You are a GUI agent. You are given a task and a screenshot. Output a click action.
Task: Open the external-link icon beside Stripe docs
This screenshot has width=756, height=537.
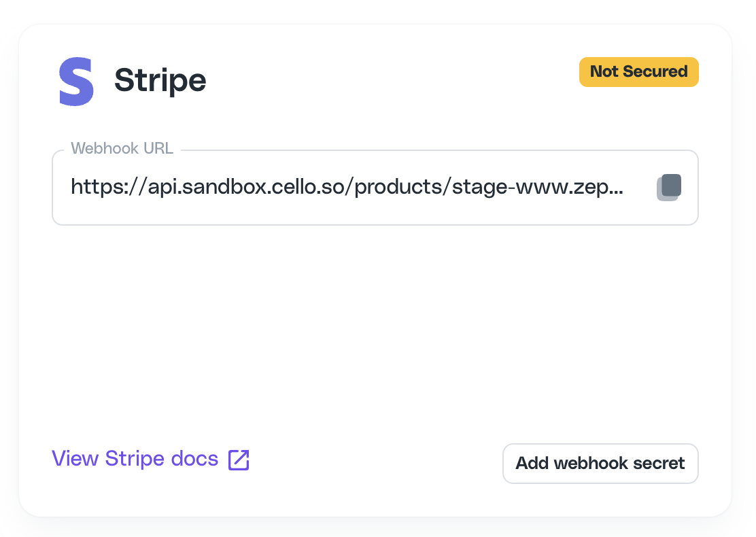pos(239,460)
